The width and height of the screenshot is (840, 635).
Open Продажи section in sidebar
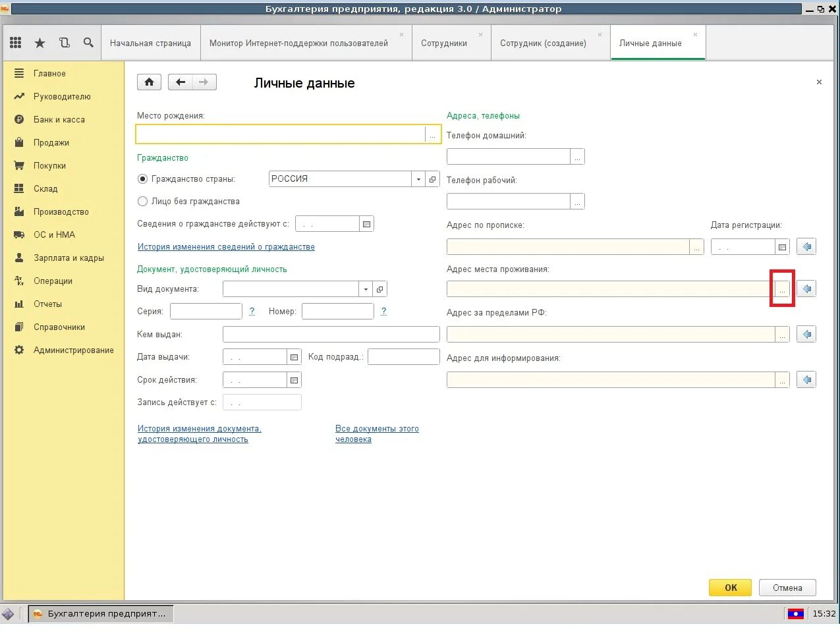coord(63,142)
